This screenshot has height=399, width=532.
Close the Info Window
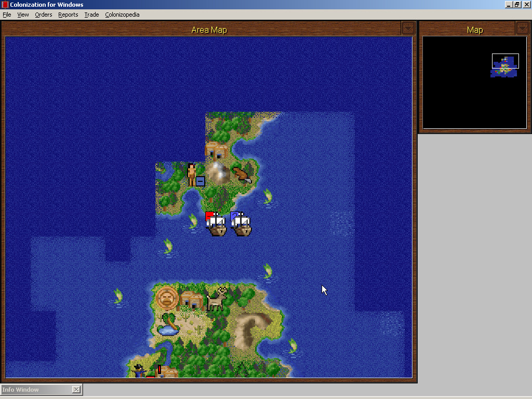(76, 390)
